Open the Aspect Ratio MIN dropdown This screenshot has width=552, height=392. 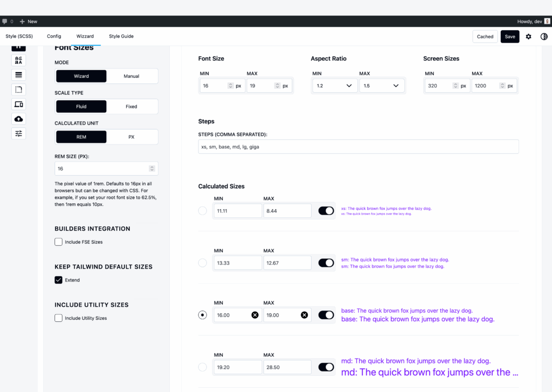click(334, 85)
